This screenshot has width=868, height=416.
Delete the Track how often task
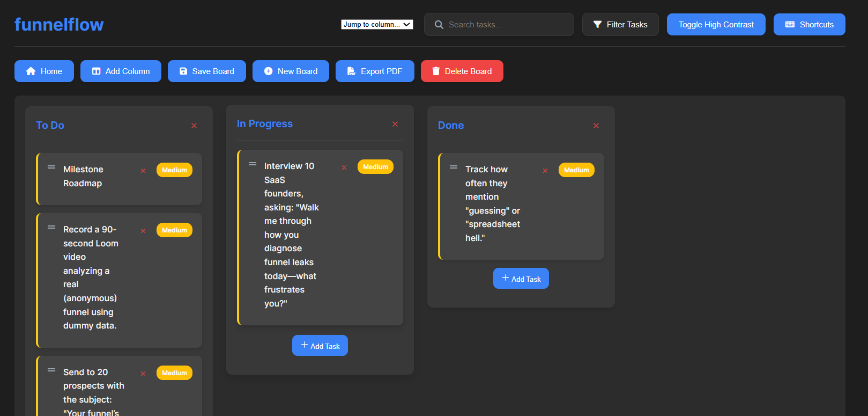coord(545,171)
